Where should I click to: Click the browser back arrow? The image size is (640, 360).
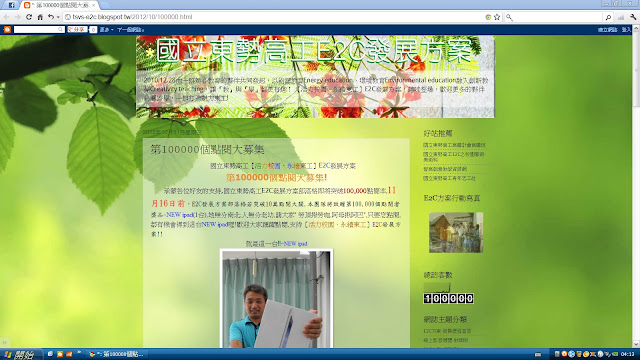click(x=6, y=17)
